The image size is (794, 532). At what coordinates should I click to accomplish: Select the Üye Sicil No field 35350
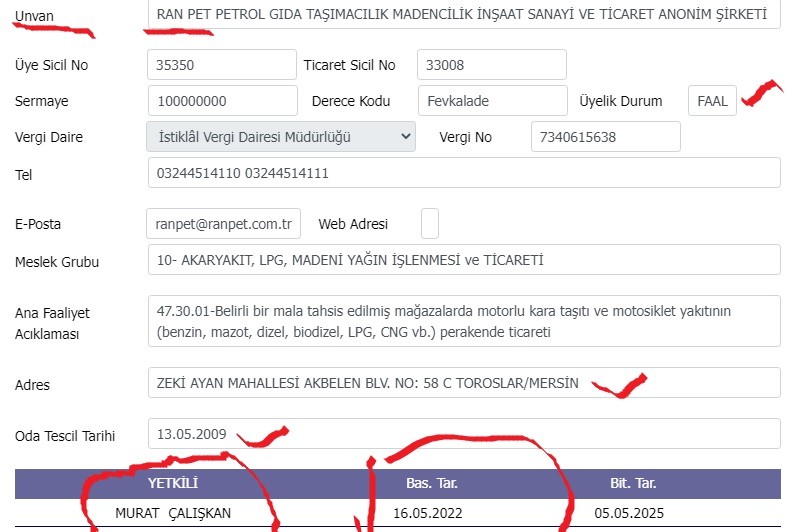[x=222, y=65]
